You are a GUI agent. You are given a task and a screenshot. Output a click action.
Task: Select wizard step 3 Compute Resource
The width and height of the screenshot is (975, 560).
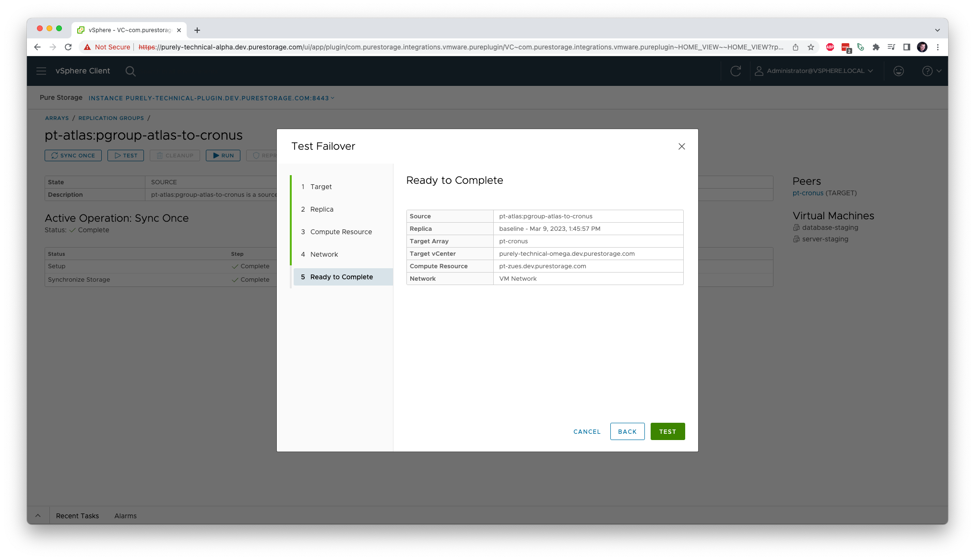coord(342,232)
